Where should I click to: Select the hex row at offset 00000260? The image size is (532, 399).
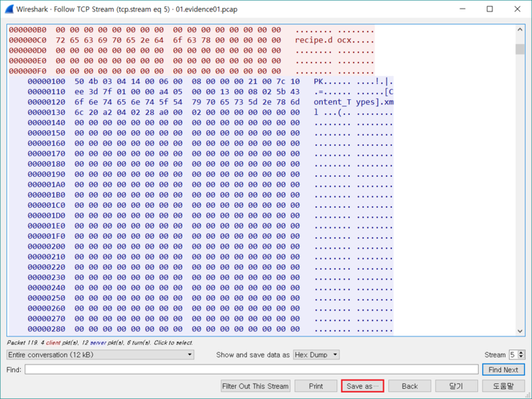211,308
